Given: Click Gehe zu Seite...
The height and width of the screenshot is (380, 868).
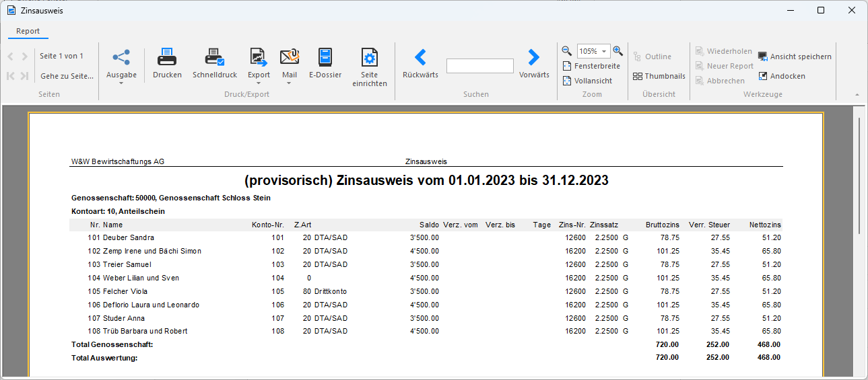Looking at the screenshot, I should tap(67, 76).
